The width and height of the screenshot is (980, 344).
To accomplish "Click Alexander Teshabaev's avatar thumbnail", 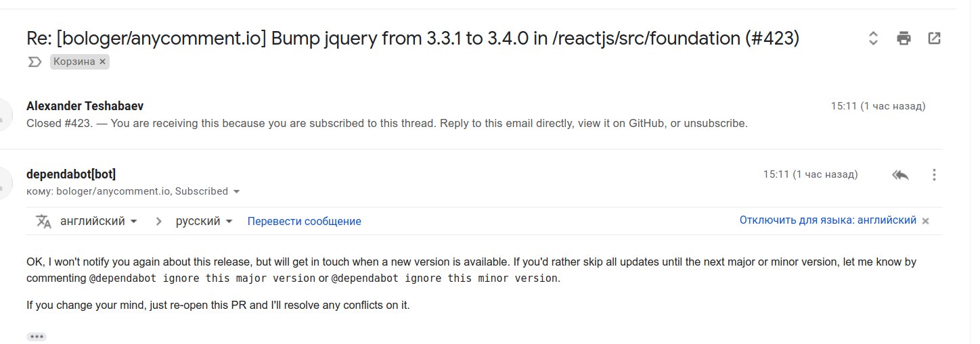I will pyautogui.click(x=5, y=115).
